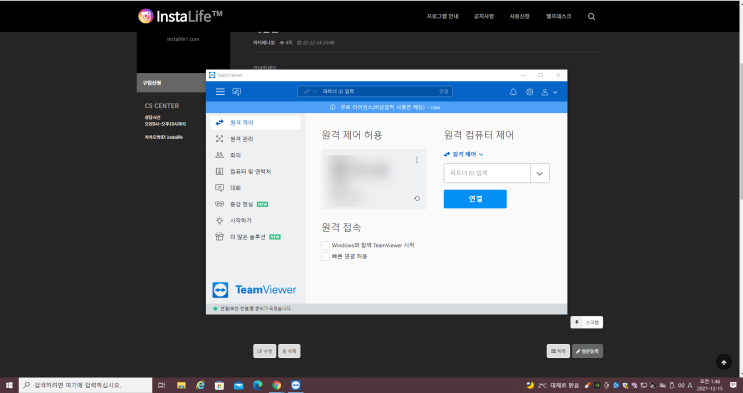Open 헬프데스크 menu on InstaLife site
Screen dimensions: 743x393
(x=558, y=16)
